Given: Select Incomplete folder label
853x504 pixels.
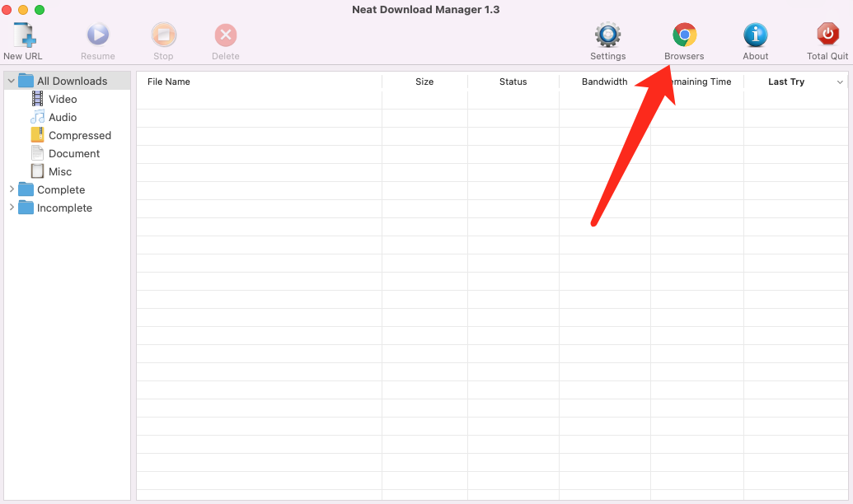Looking at the screenshot, I should point(64,208).
